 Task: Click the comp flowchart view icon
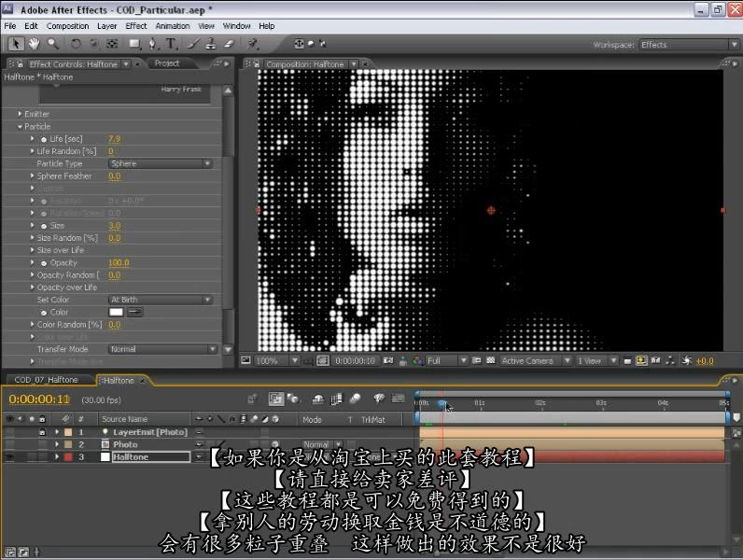pos(670,360)
